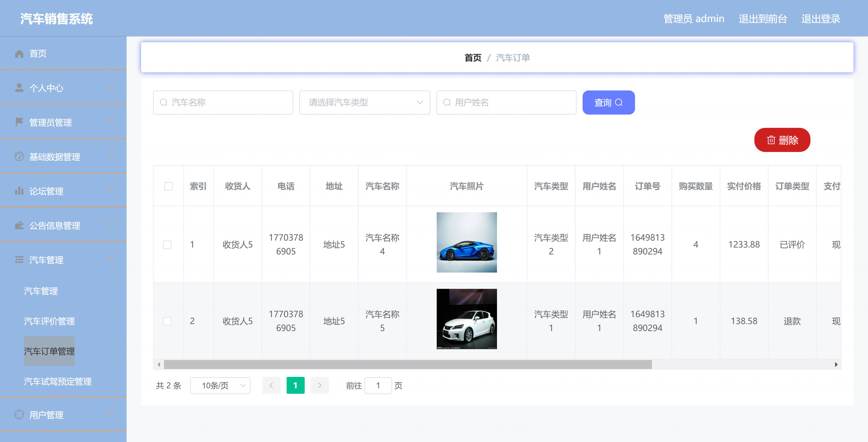
Task: Click 退出到前台 in the header
Action: [763, 19]
